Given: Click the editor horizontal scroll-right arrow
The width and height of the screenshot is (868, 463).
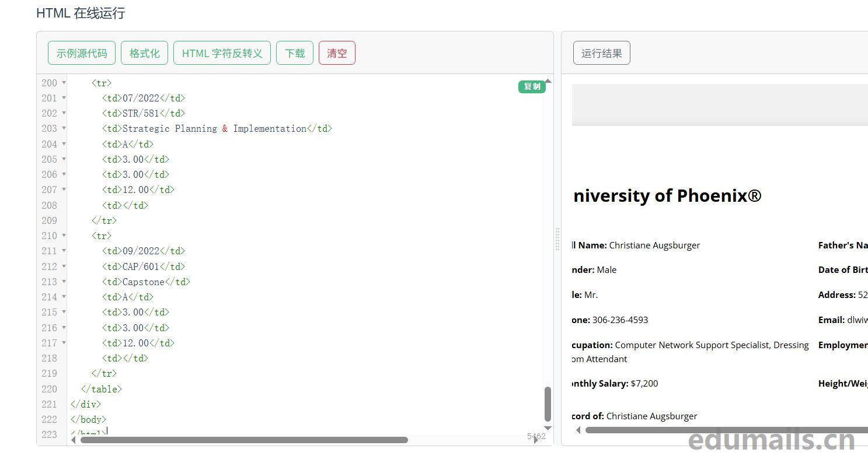Looking at the screenshot, I should point(536,440).
